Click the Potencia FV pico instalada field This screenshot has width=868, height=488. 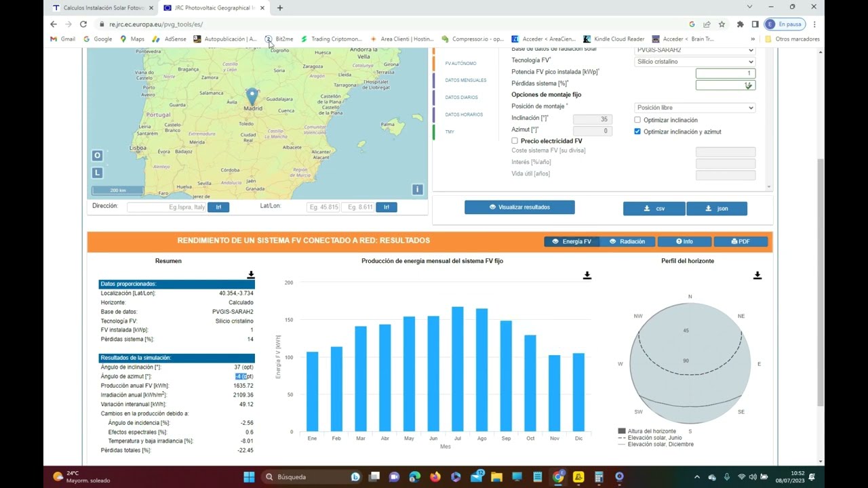pyautogui.click(x=726, y=73)
